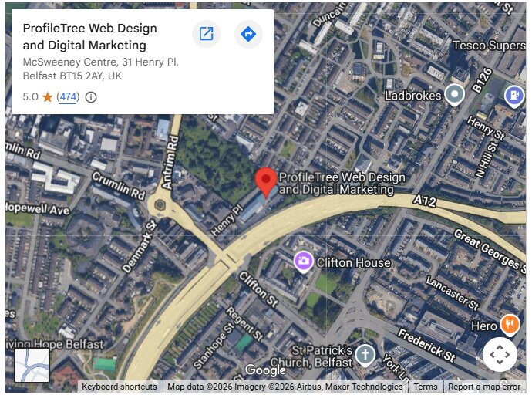Click the Clifton House camera marker
Screen dimensions: 532x395
pos(303,262)
